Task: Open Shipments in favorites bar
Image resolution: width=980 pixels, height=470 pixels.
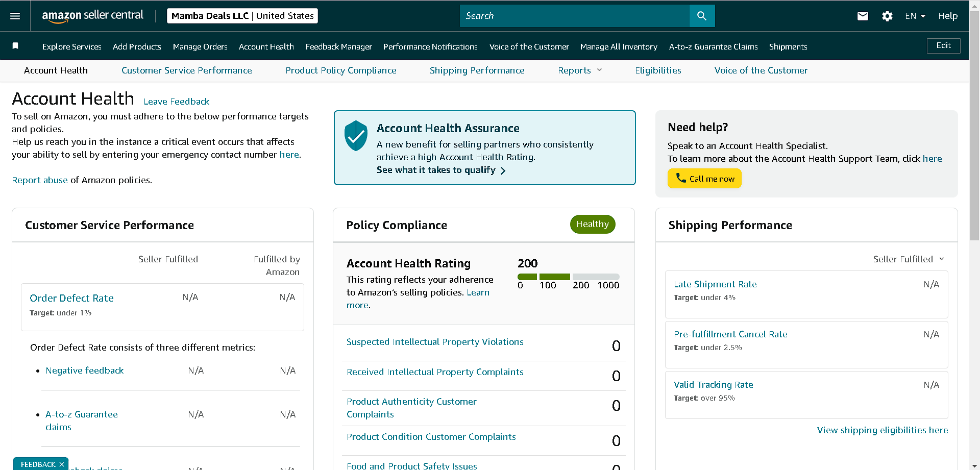Action: pos(788,46)
